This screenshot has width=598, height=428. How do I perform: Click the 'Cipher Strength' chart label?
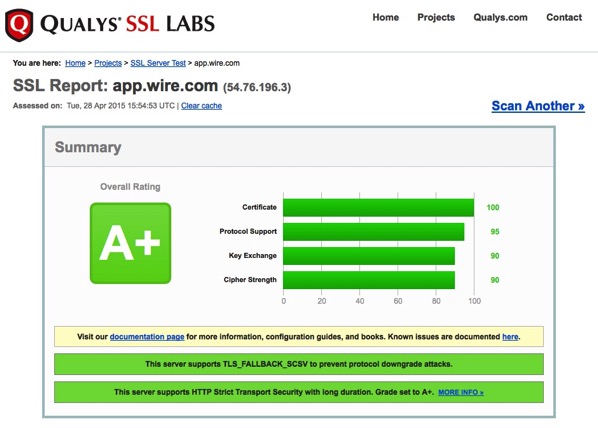click(250, 280)
